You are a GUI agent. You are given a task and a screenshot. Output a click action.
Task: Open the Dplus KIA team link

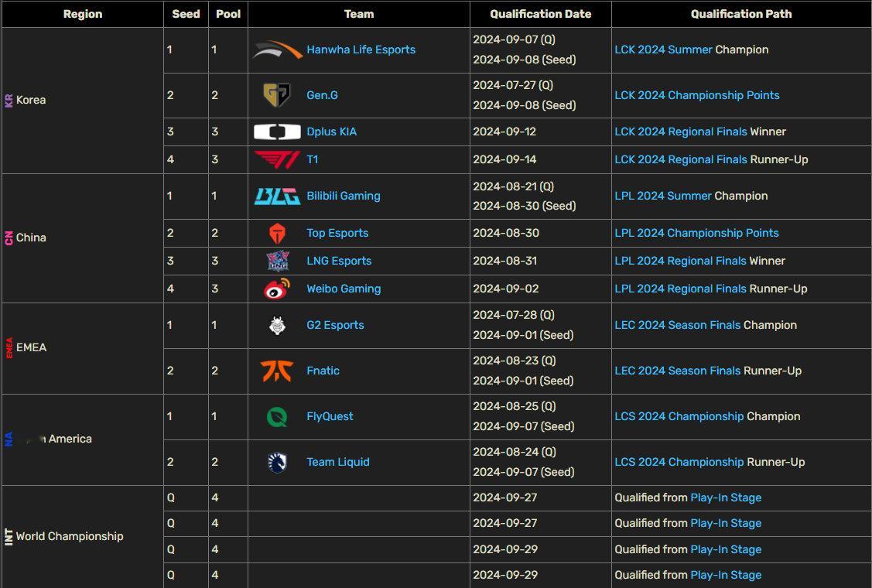tap(331, 132)
